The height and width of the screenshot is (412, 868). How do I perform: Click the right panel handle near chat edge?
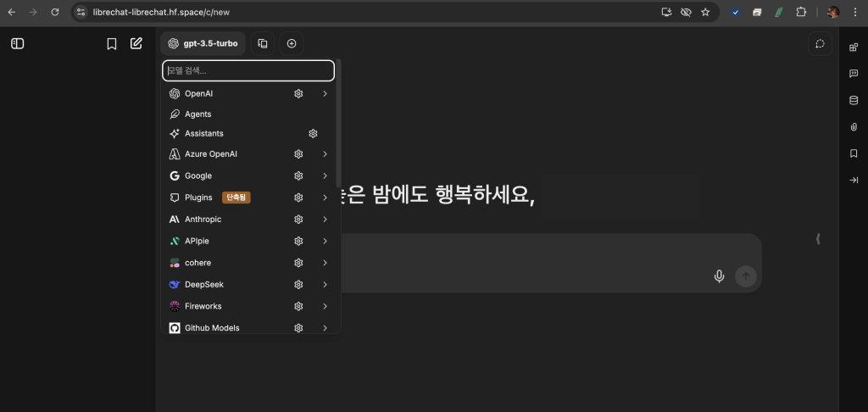pos(818,239)
